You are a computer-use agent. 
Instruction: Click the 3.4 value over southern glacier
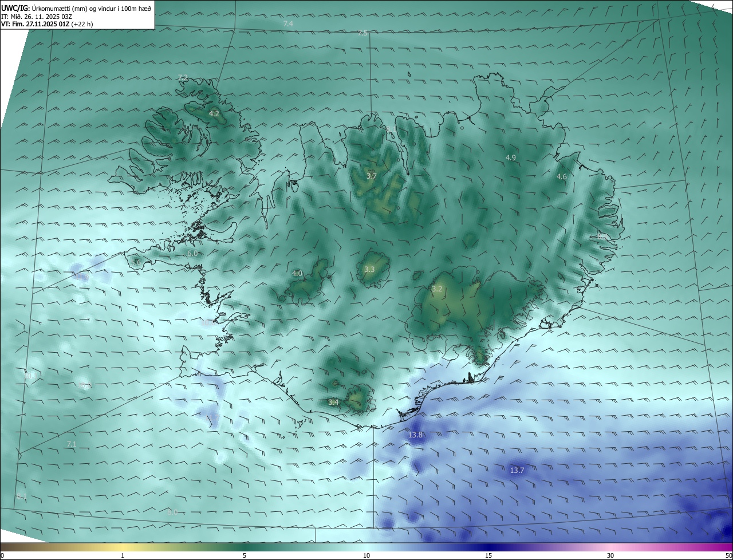(x=334, y=403)
